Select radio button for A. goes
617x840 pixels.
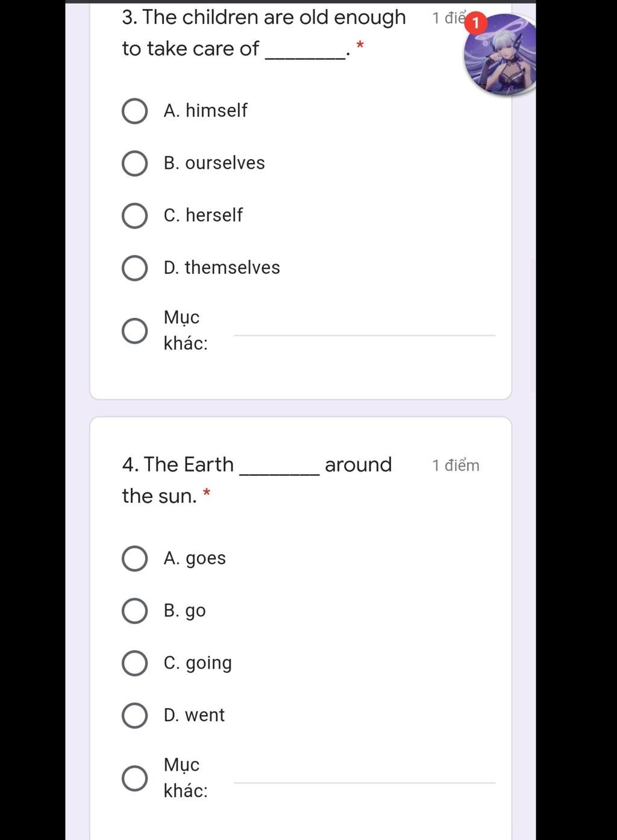[134, 558]
